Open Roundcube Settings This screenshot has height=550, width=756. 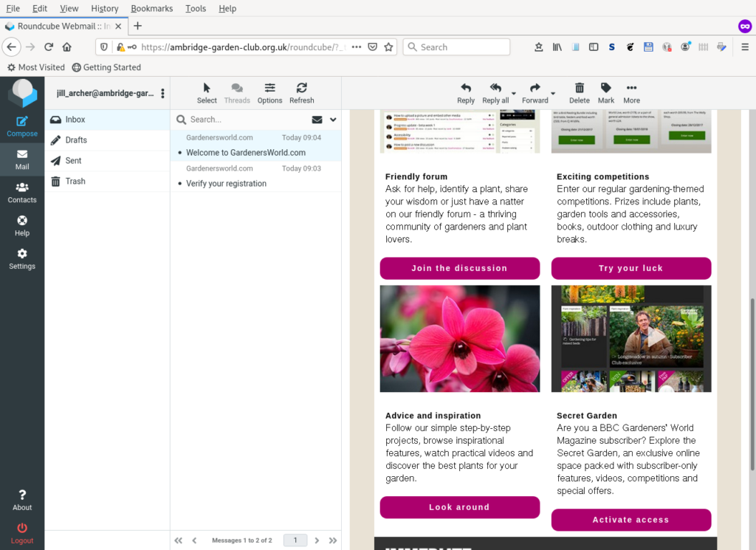(x=21, y=259)
